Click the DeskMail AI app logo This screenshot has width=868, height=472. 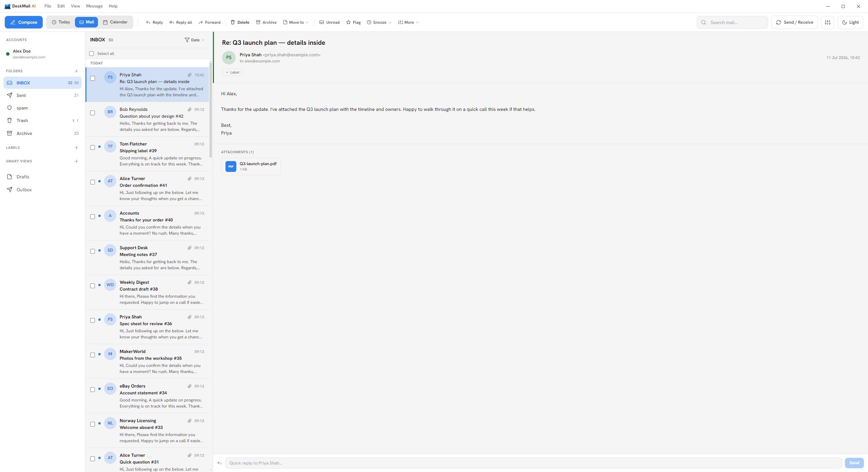coord(7,6)
